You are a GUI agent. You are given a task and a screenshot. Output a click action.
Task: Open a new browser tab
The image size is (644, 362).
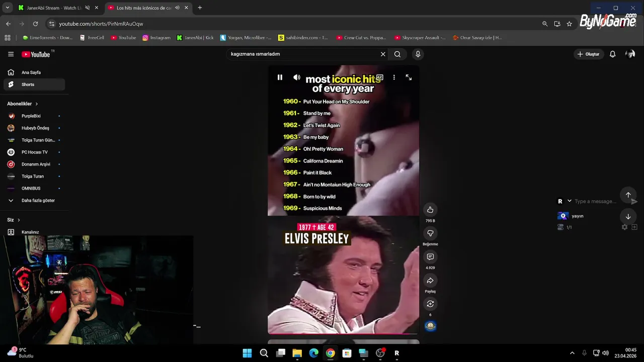point(200,8)
